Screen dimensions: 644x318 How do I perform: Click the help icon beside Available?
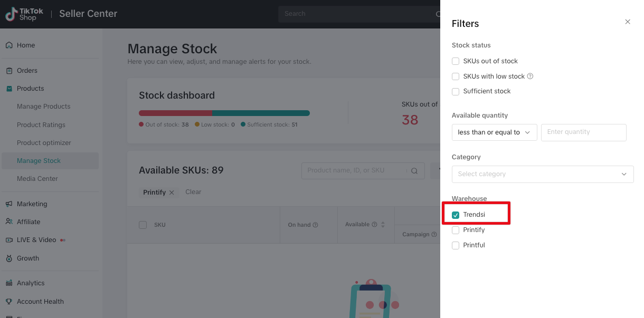374,225
